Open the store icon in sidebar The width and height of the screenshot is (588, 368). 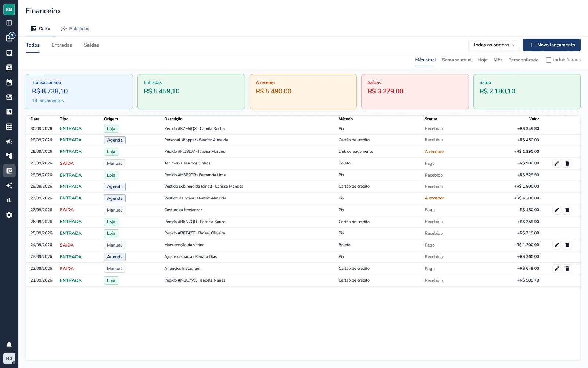pos(9,97)
